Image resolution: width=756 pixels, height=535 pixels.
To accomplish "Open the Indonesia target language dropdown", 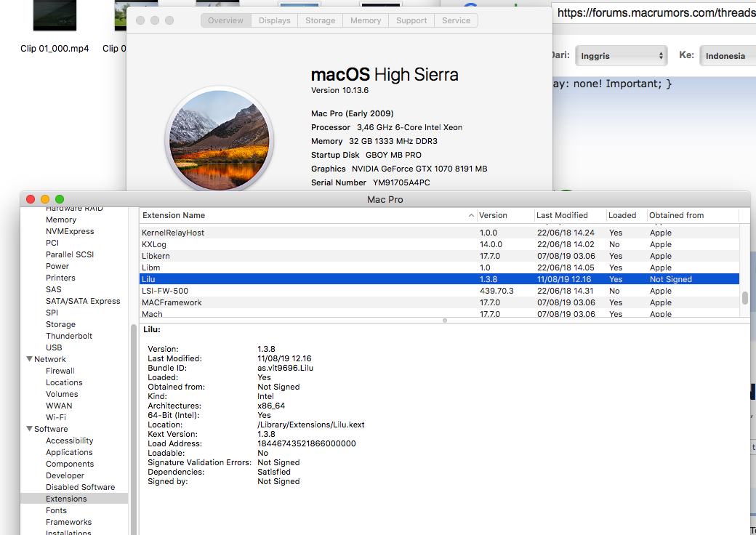I will tap(728, 56).
